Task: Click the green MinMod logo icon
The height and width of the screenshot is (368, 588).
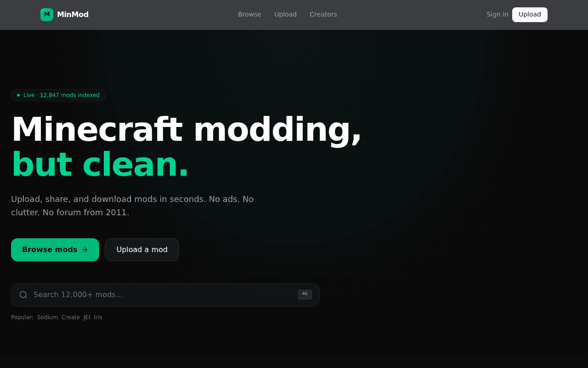Action: click(47, 15)
